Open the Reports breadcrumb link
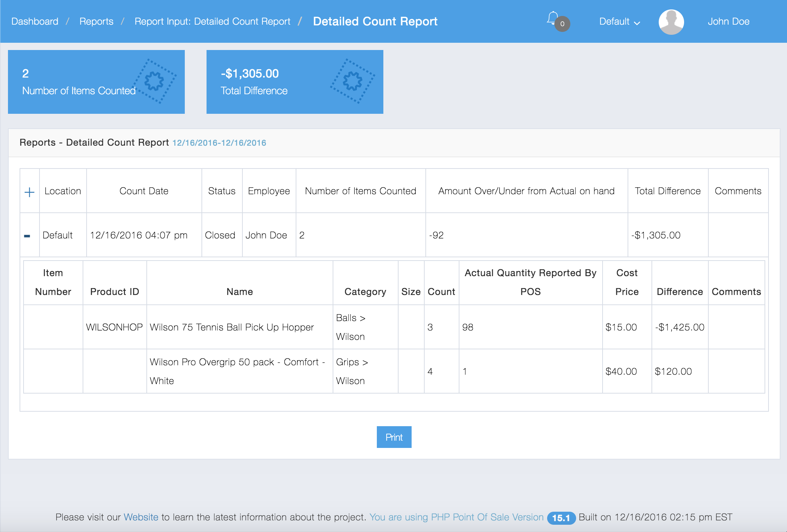The image size is (787, 532). point(96,22)
